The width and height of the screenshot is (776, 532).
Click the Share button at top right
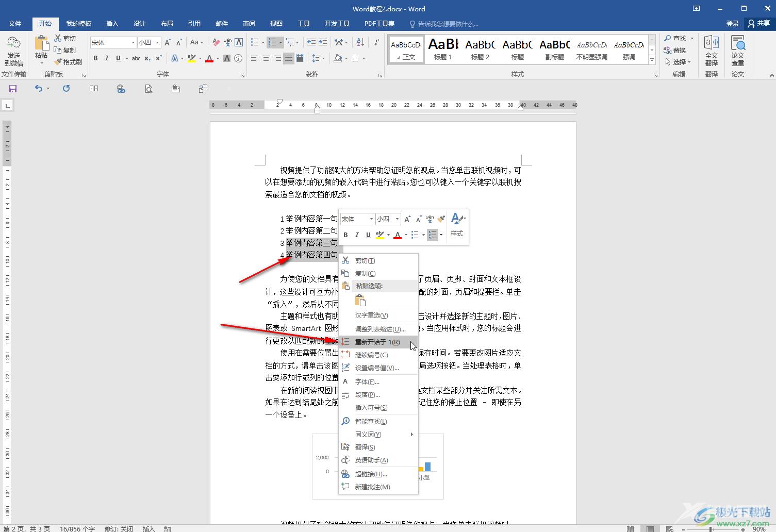(760, 23)
